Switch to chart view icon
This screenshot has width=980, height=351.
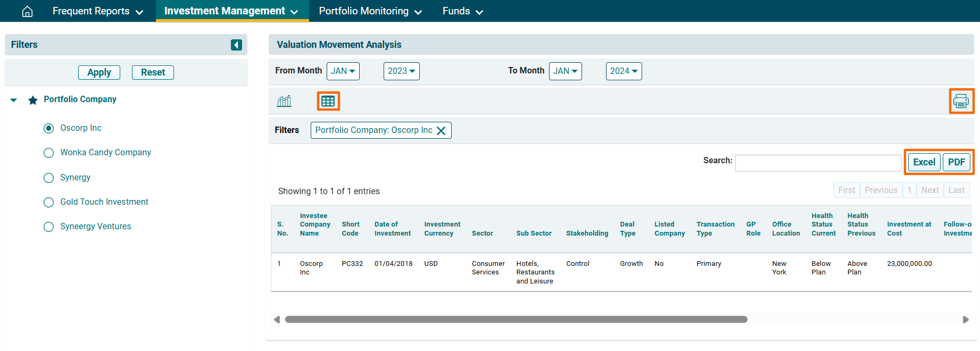[x=284, y=101]
